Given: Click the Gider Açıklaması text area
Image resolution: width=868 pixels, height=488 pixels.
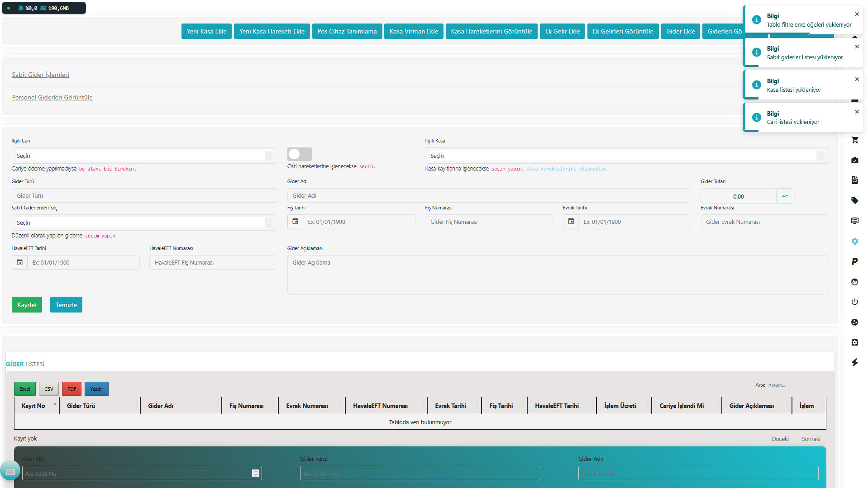Looking at the screenshot, I should [558, 275].
